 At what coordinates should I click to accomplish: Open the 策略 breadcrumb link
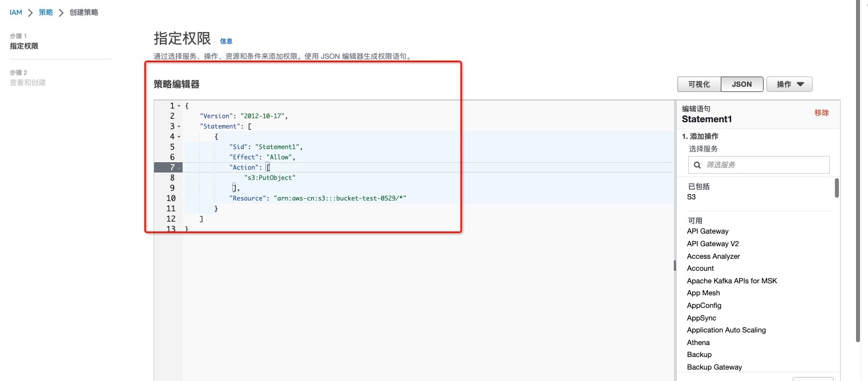pos(46,12)
